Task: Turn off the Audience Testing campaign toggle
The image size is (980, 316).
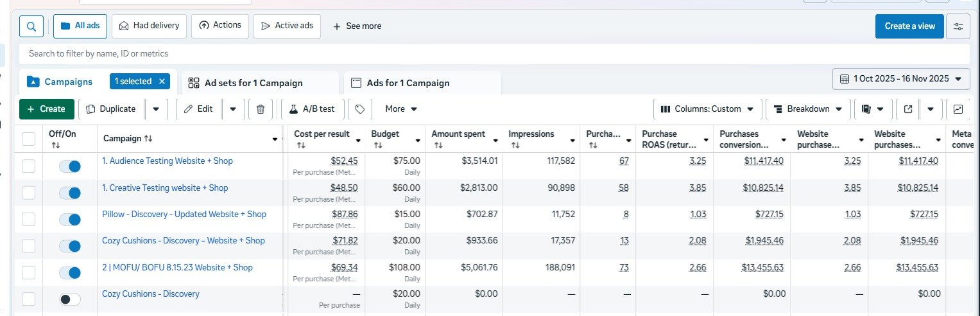Action: click(x=69, y=166)
